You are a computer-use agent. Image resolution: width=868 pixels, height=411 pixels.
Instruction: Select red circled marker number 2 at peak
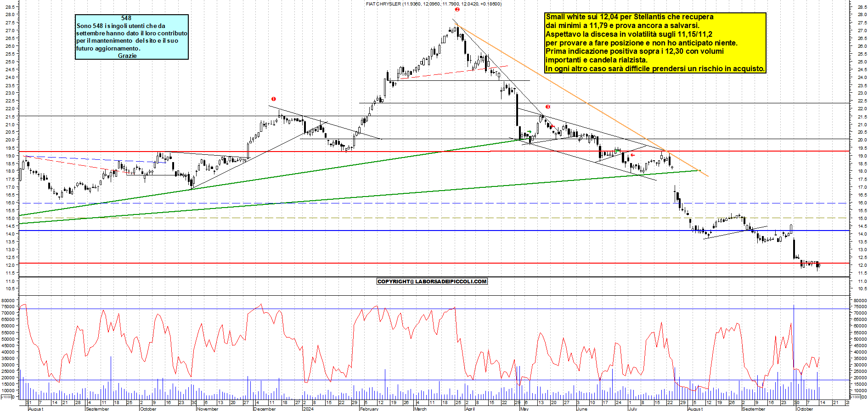(457, 9)
